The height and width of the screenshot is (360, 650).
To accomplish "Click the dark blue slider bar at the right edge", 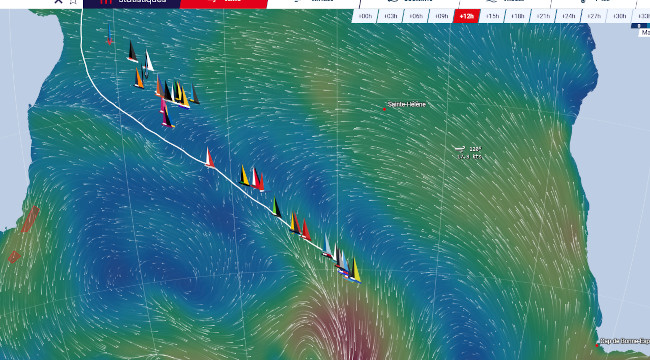I will [x=640, y=26].
